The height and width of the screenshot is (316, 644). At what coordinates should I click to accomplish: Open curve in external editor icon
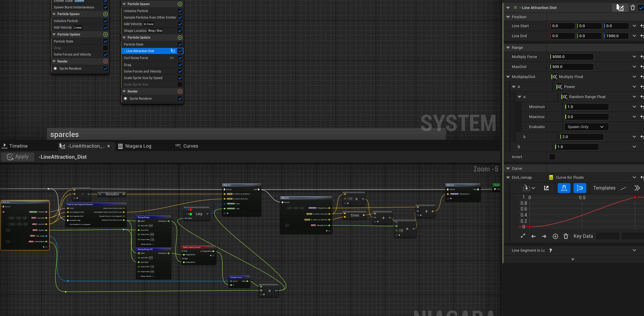pos(546,188)
